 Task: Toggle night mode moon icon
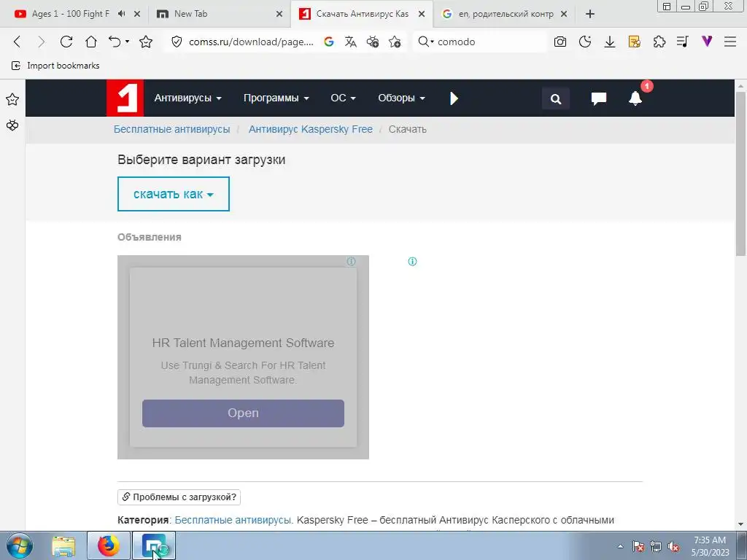[x=585, y=42]
